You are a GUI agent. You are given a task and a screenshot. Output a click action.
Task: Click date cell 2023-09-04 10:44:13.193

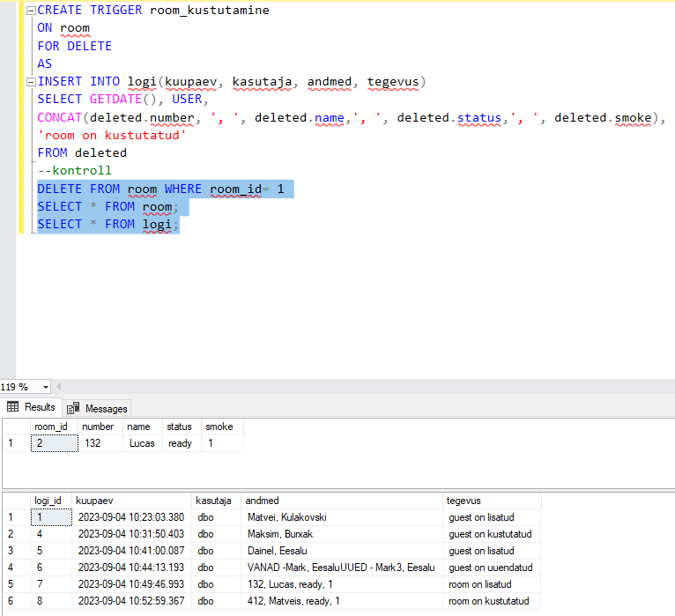pyautogui.click(x=131, y=568)
